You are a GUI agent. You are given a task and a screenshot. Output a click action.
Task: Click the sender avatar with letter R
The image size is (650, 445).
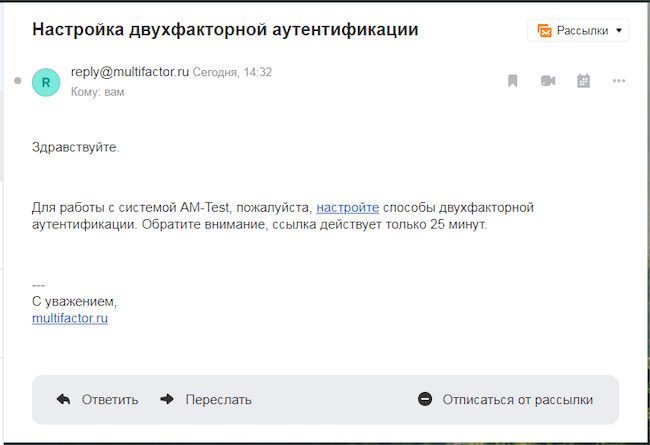(46, 81)
